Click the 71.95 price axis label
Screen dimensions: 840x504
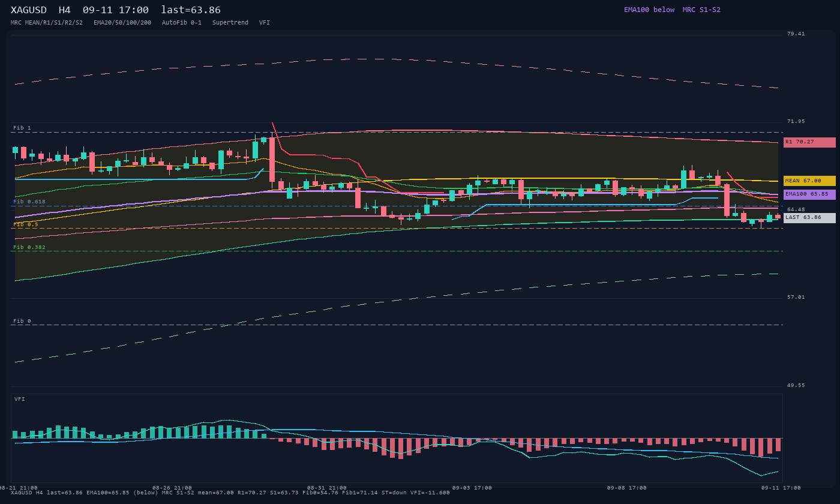pos(796,121)
